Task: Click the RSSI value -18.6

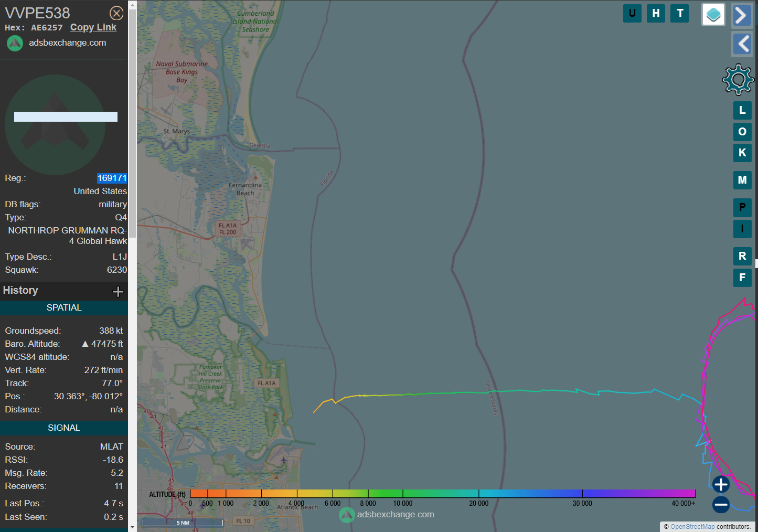Action: [x=113, y=460]
